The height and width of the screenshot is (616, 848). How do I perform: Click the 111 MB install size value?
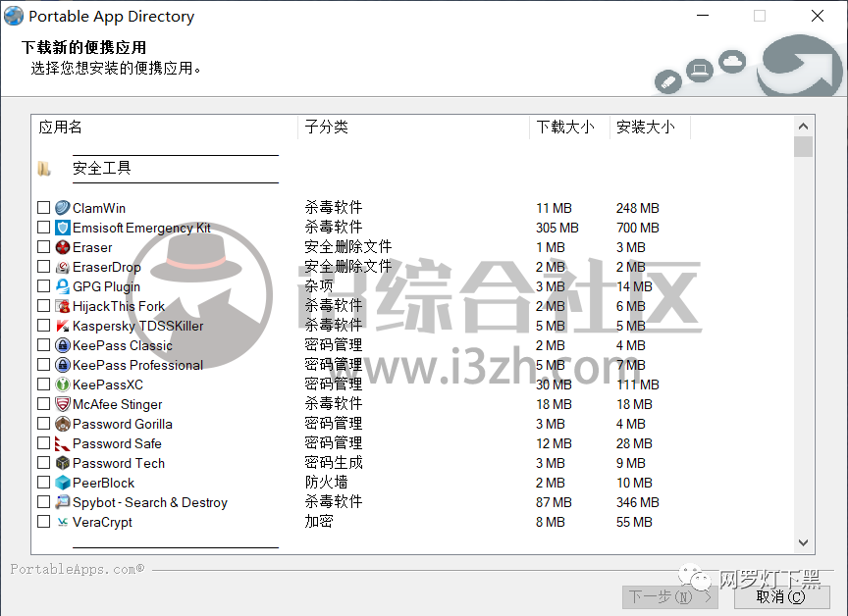click(x=638, y=385)
